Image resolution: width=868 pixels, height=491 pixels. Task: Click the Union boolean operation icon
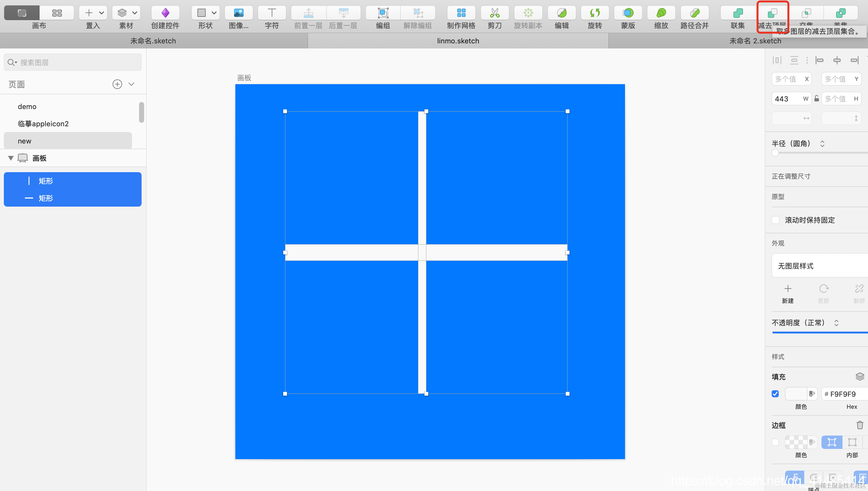click(738, 13)
